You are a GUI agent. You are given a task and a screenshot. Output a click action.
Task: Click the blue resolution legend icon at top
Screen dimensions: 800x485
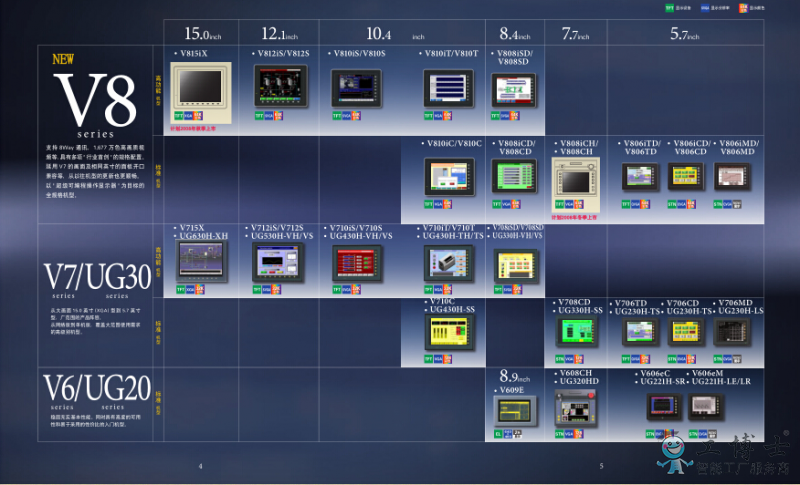705,8
